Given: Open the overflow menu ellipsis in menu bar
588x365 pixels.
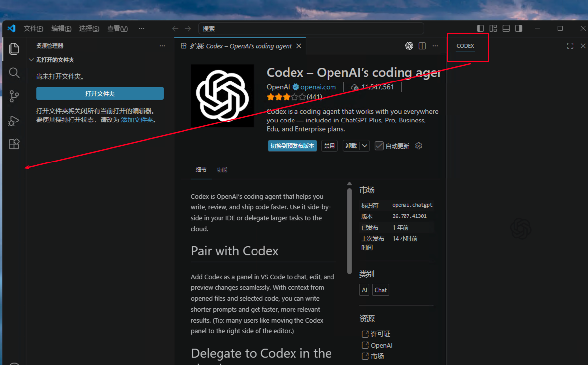Looking at the screenshot, I should 141,28.
